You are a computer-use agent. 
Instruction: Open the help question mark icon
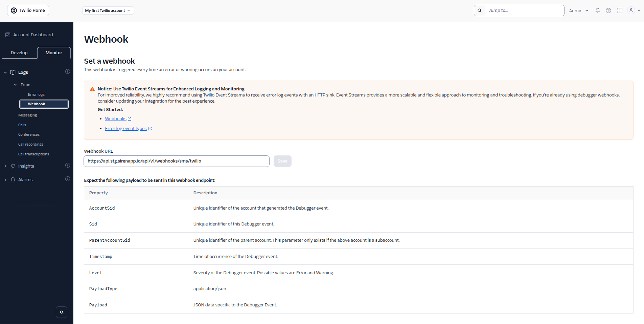click(x=608, y=10)
